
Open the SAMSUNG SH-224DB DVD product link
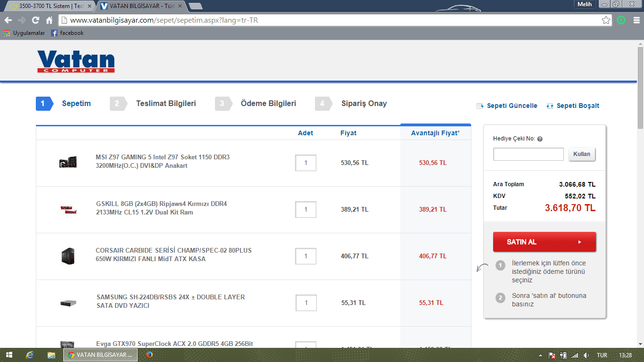point(171,301)
